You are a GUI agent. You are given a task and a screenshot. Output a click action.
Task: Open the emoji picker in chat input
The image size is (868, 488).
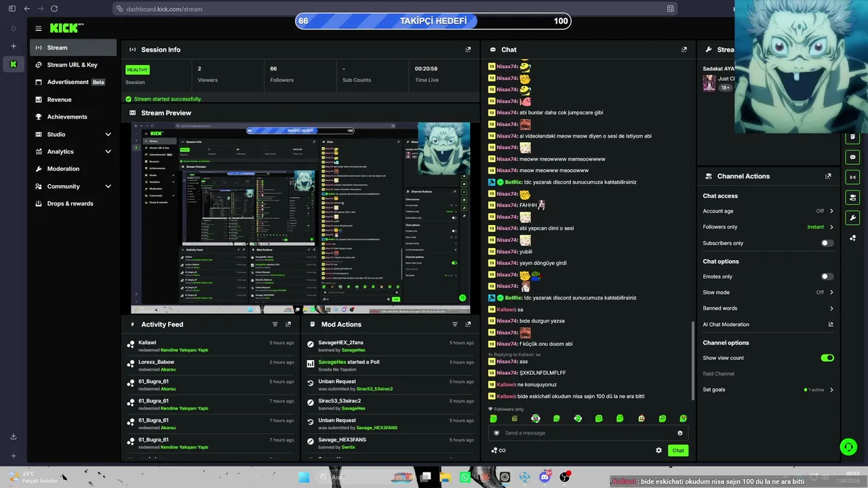[x=680, y=433]
